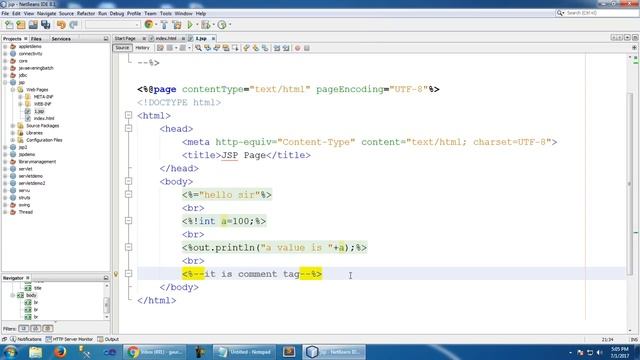Click the New Project toolbar icon
640x360 pixels.
coord(21,25)
